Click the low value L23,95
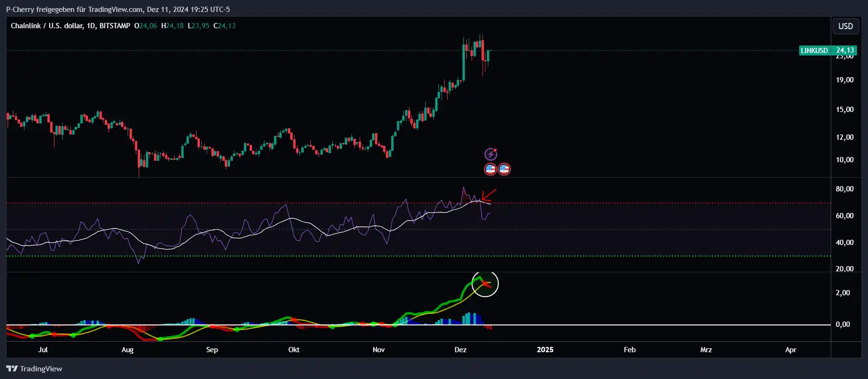Screen dimensions: 868x379 coord(198,26)
